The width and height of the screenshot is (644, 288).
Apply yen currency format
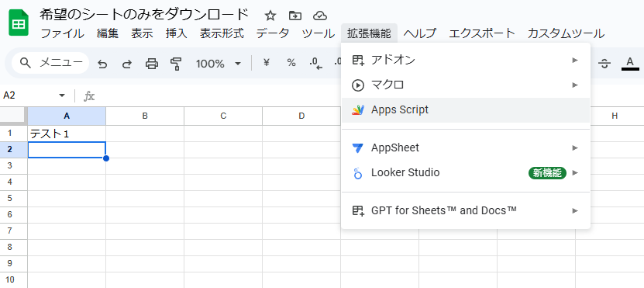click(266, 63)
